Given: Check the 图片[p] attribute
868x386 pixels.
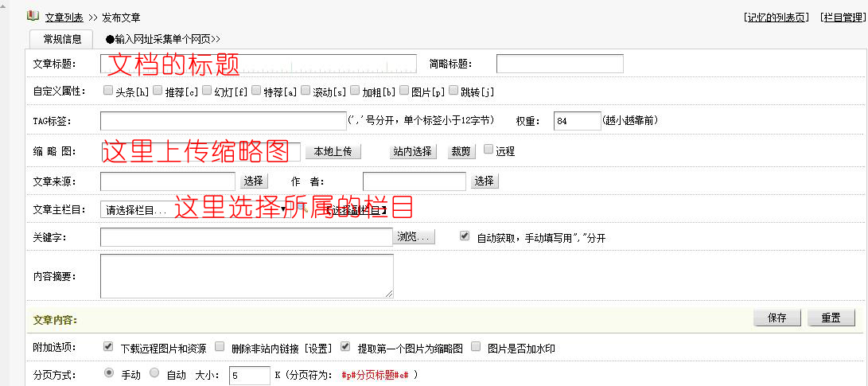Looking at the screenshot, I should pos(404,90).
